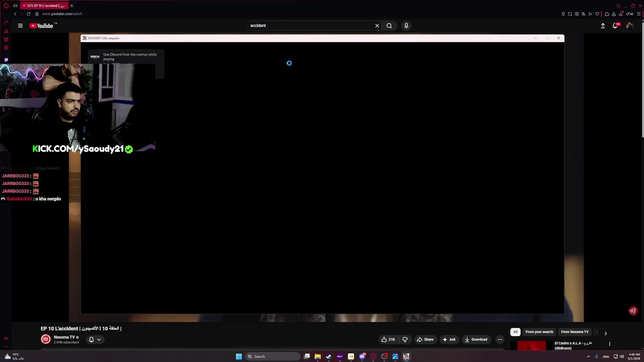Open browser tab search magnifier icon
644x362 pixels.
[618, 6]
